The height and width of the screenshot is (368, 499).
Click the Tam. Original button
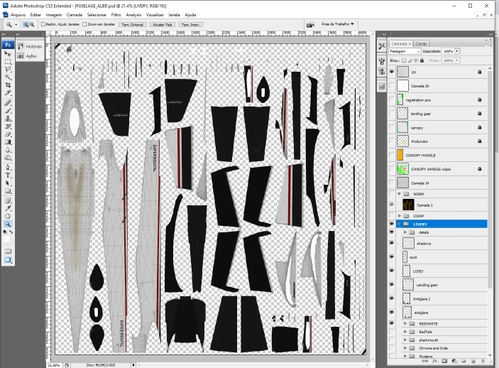click(x=132, y=25)
